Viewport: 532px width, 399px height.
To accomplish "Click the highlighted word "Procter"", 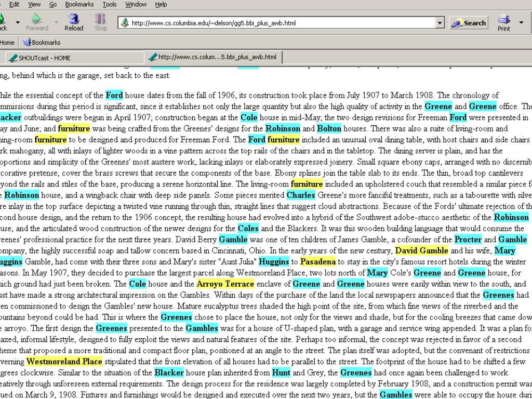I will 468,240.
